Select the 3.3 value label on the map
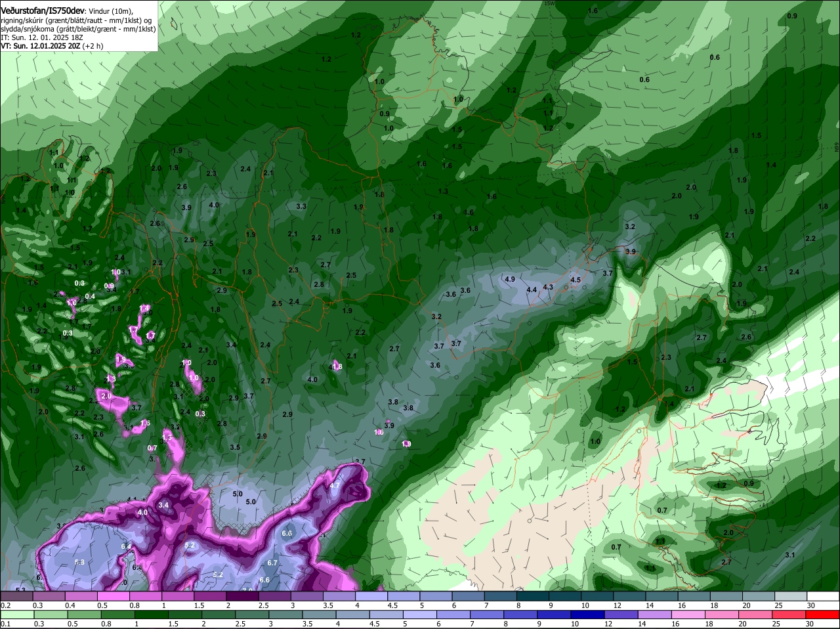 point(301,206)
